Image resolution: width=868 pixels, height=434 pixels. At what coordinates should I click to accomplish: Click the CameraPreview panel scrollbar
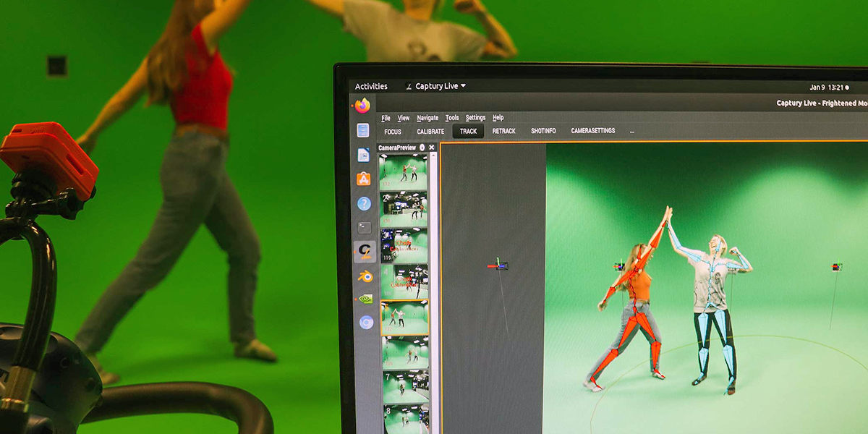click(x=435, y=293)
